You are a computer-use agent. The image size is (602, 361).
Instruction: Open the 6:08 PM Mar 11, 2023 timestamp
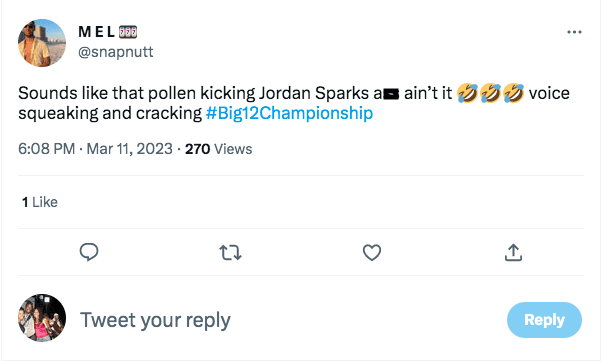tap(95, 149)
